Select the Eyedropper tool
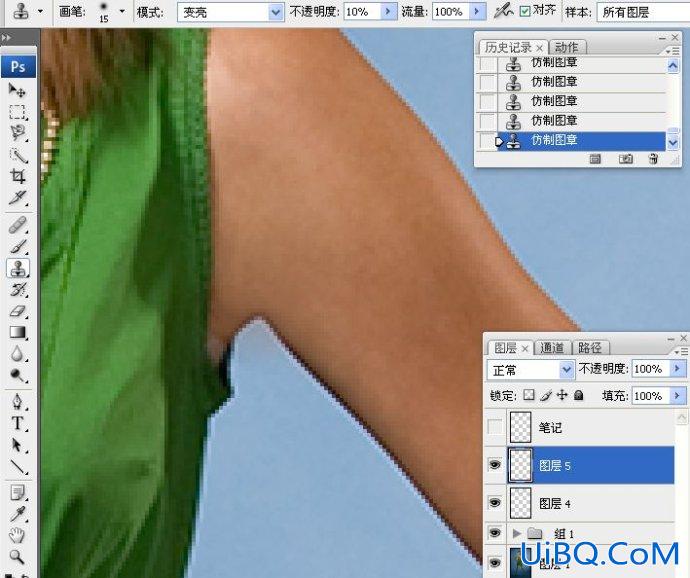The image size is (690, 578). click(x=17, y=514)
